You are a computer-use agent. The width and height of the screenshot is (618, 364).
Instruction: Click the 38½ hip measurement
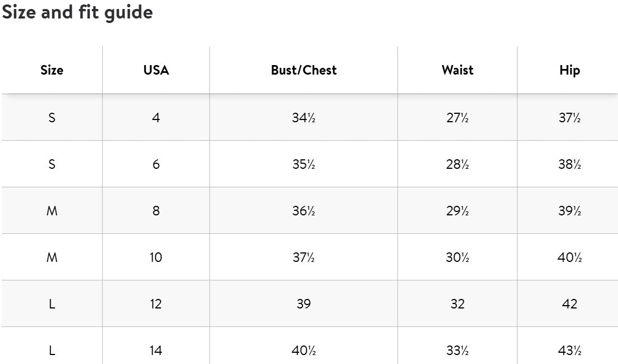569,164
